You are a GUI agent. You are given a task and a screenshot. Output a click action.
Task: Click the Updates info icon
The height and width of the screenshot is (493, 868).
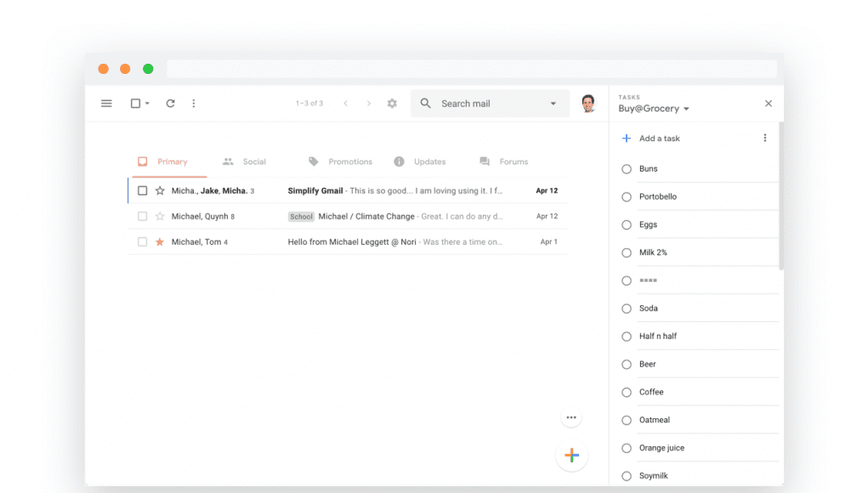(399, 161)
